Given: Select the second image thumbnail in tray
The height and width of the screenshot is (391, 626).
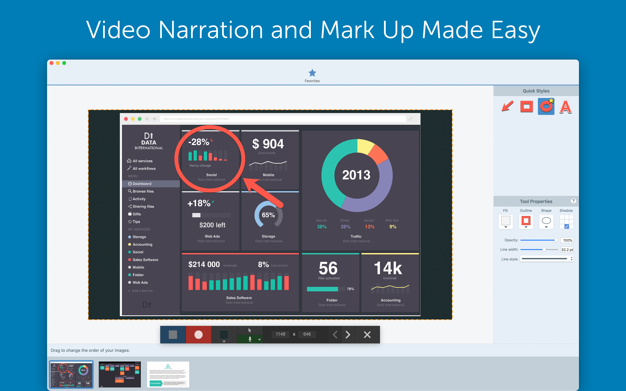Looking at the screenshot, I should coord(120,374).
